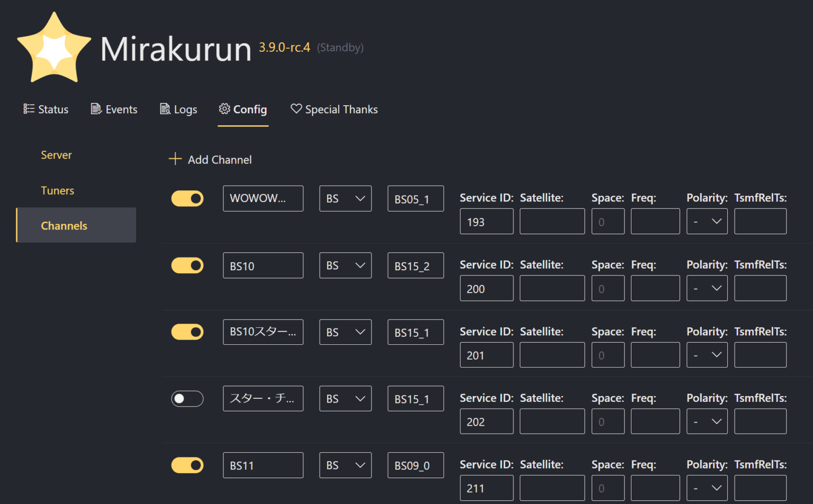Click the Service ID field containing 193
813x504 pixels.
[x=486, y=222]
